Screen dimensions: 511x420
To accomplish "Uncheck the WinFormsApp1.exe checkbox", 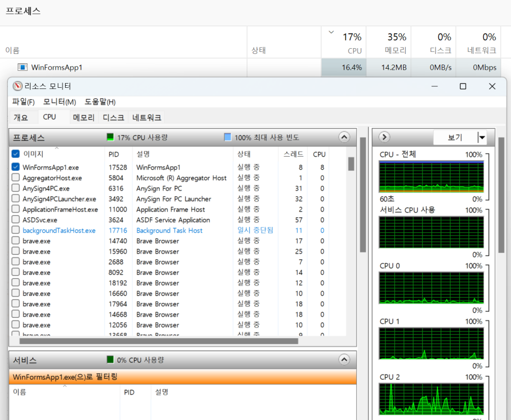I will tap(15, 167).
